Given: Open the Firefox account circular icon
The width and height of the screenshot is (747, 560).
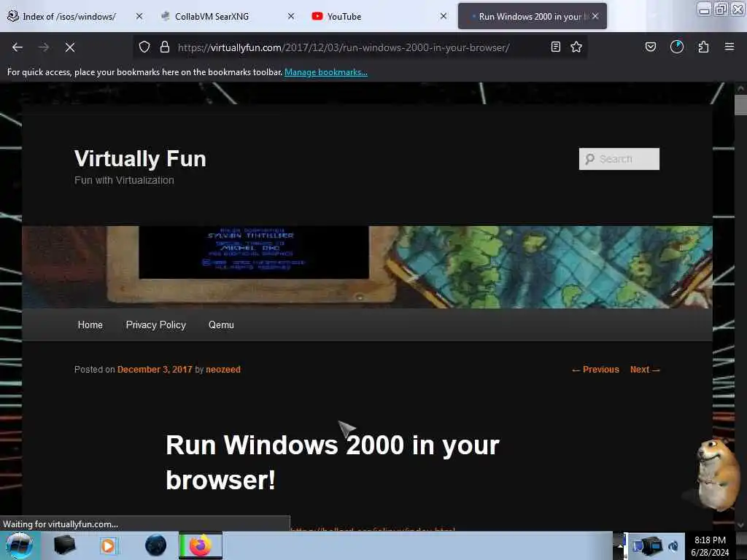Looking at the screenshot, I should coord(677,47).
